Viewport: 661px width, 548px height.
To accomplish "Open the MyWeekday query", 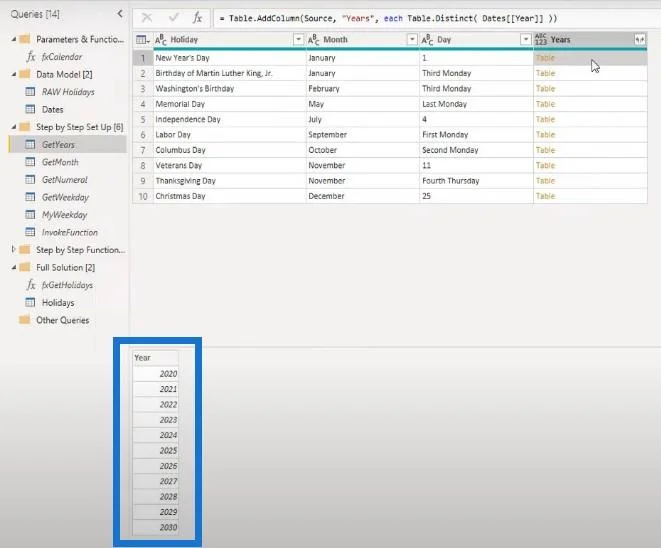I will 64,215.
